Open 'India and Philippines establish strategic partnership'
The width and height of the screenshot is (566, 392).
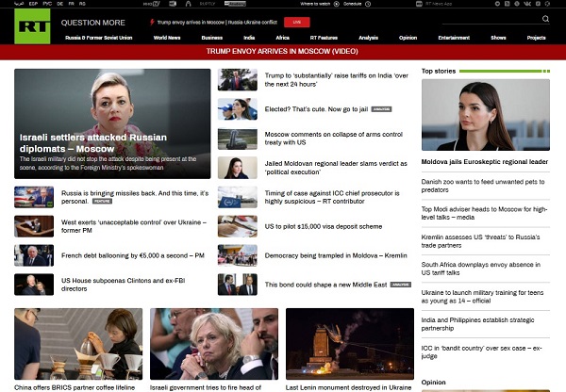(x=477, y=324)
